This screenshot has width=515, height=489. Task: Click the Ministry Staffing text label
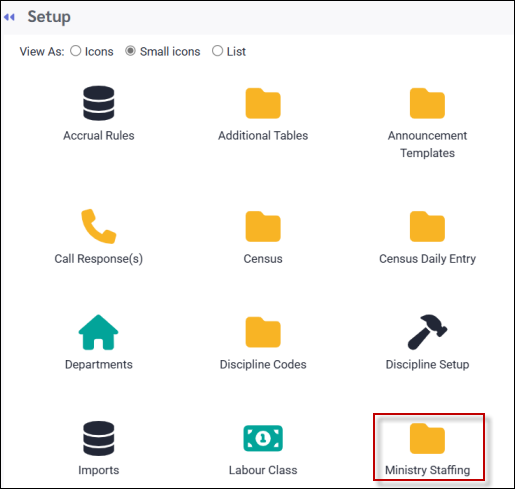point(427,470)
